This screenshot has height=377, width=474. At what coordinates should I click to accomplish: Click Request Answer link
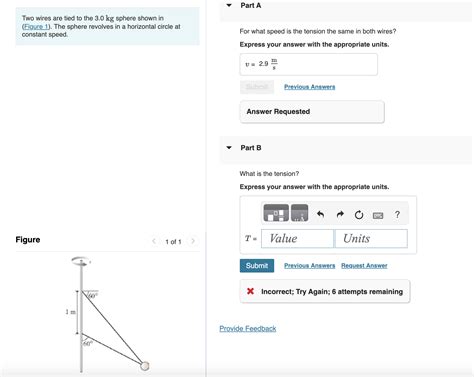tap(364, 266)
